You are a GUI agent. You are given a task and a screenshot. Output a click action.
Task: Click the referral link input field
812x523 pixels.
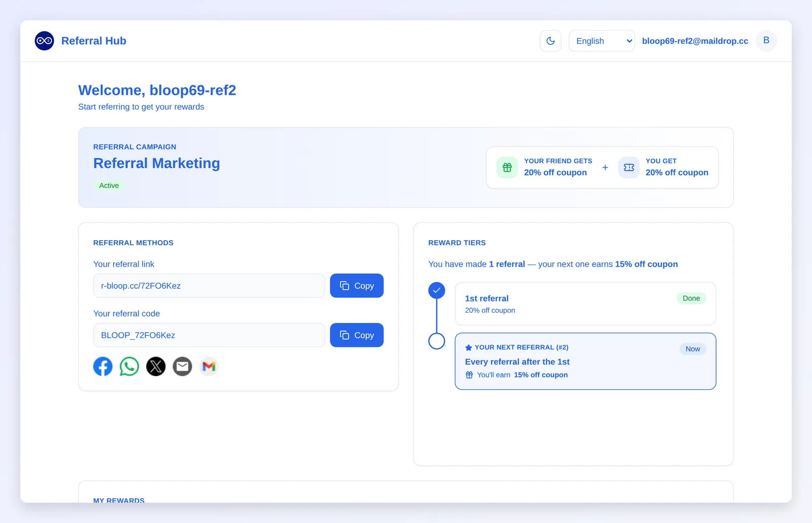tap(209, 286)
